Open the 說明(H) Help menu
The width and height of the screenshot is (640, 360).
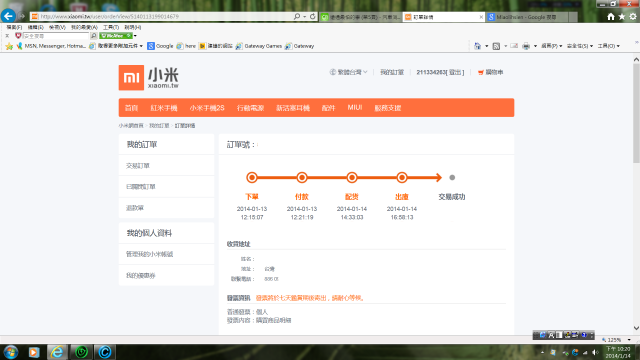133,27
